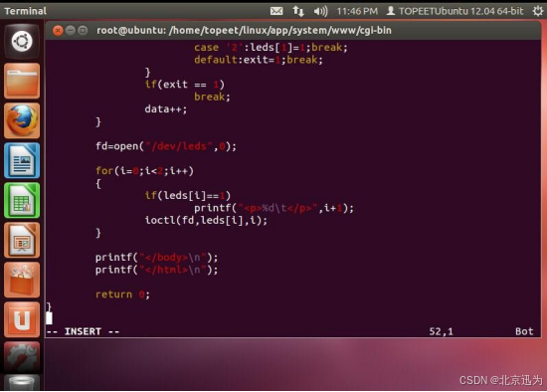
Task: Open the Trash icon in launcher
Action: pos(22,383)
